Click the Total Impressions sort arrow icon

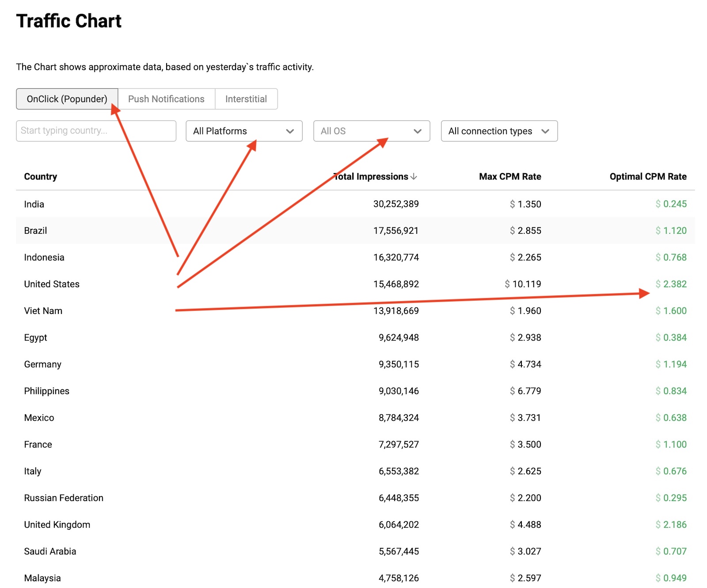coord(414,177)
